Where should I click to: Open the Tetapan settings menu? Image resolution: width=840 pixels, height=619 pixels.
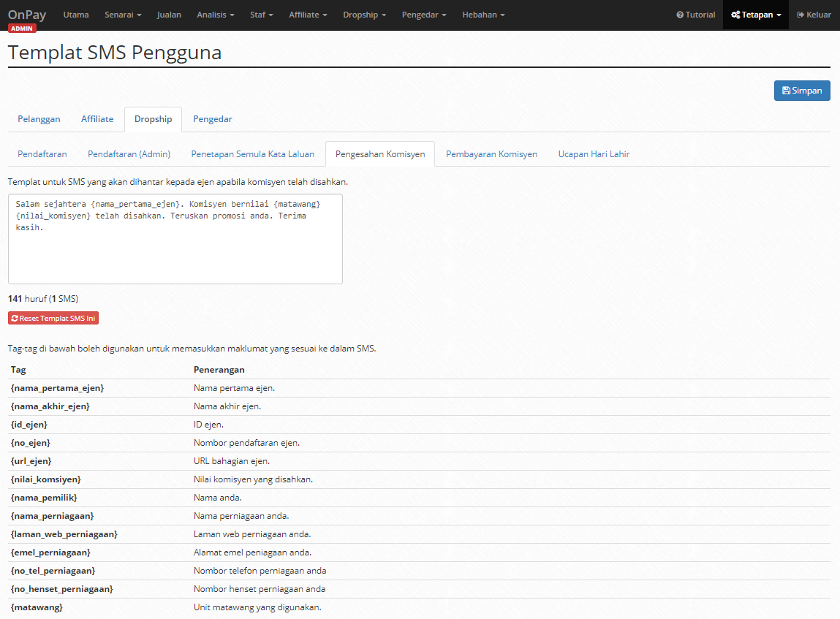[x=756, y=15]
